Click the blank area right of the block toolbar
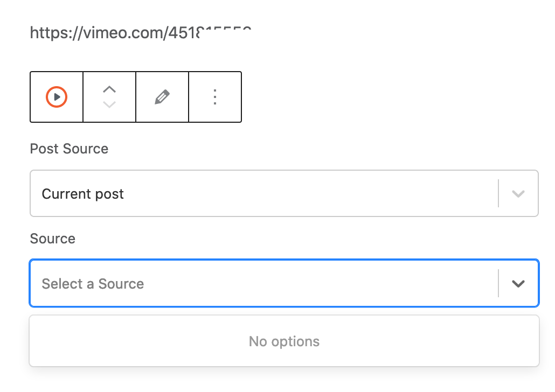 point(390,97)
